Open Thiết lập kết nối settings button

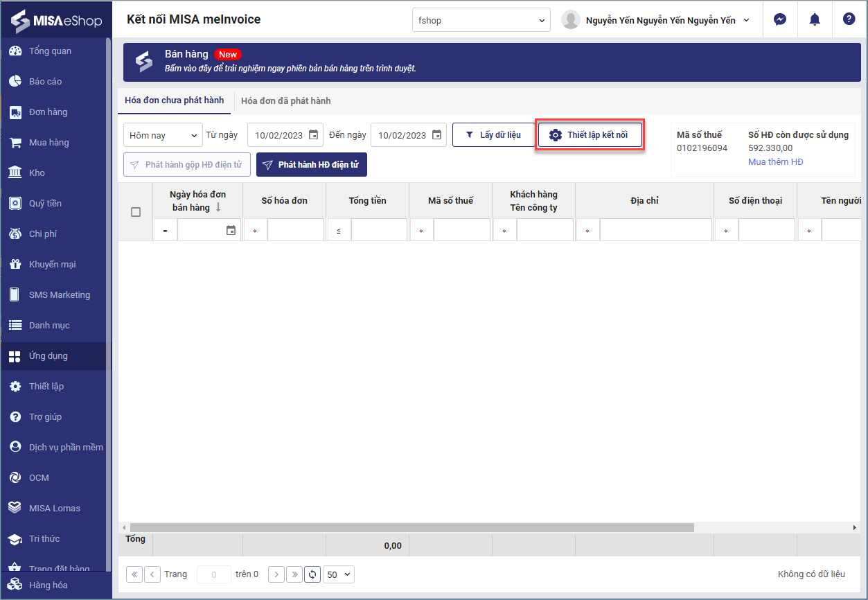click(x=590, y=135)
